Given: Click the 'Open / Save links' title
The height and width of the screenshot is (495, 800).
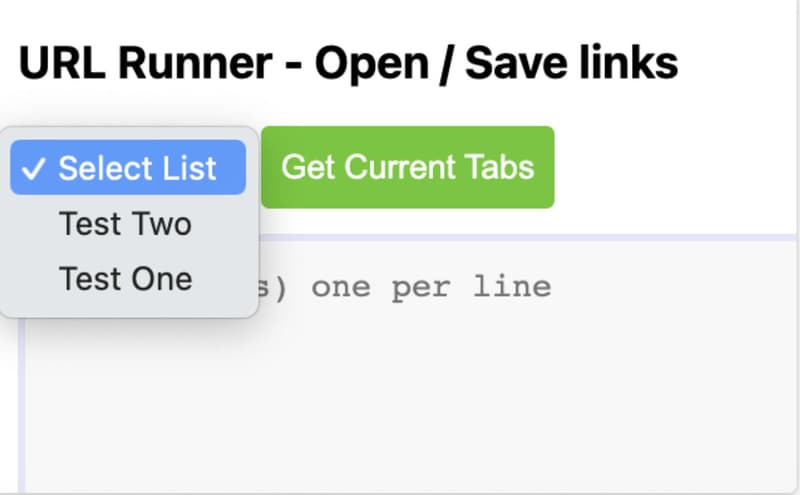Looking at the screenshot, I should pos(497,64).
